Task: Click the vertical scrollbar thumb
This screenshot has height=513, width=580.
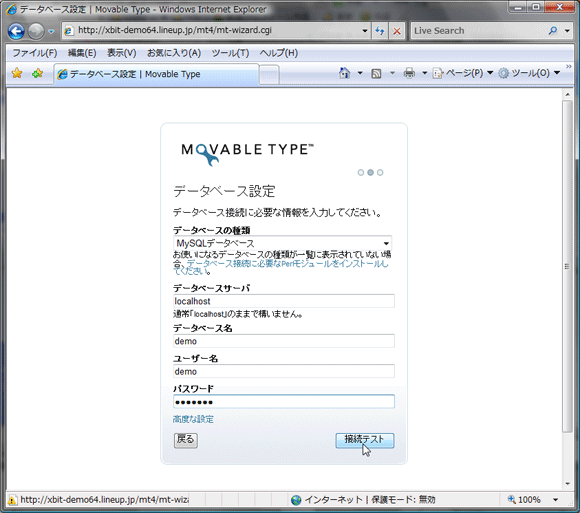Action: point(567,266)
